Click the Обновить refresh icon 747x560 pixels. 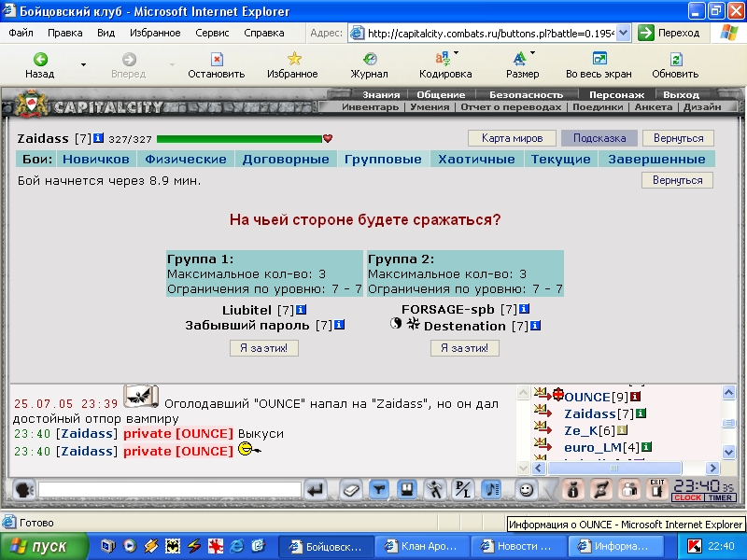676,59
